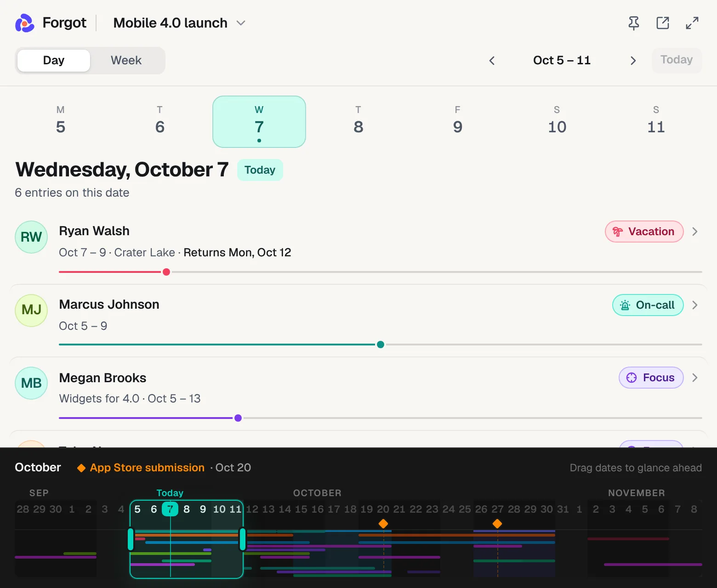Click the highlighted 7 in the bottom timeline
The width and height of the screenshot is (717, 588).
click(170, 509)
